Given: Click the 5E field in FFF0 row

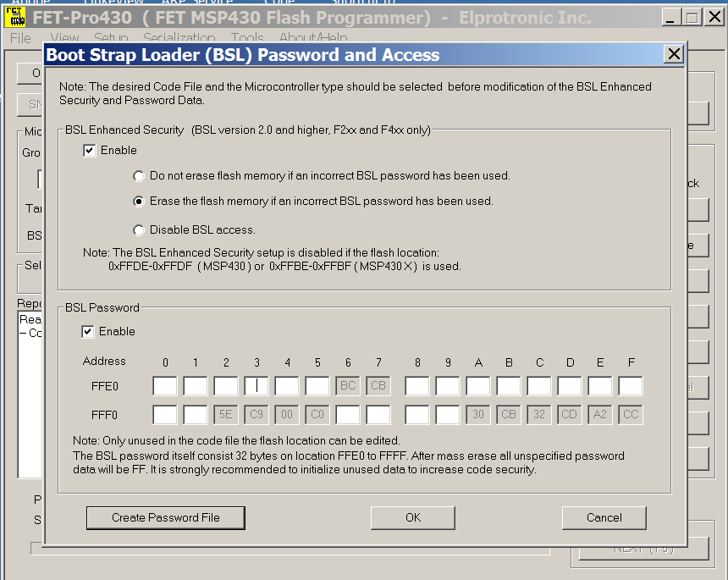Looking at the screenshot, I should click(x=226, y=415).
